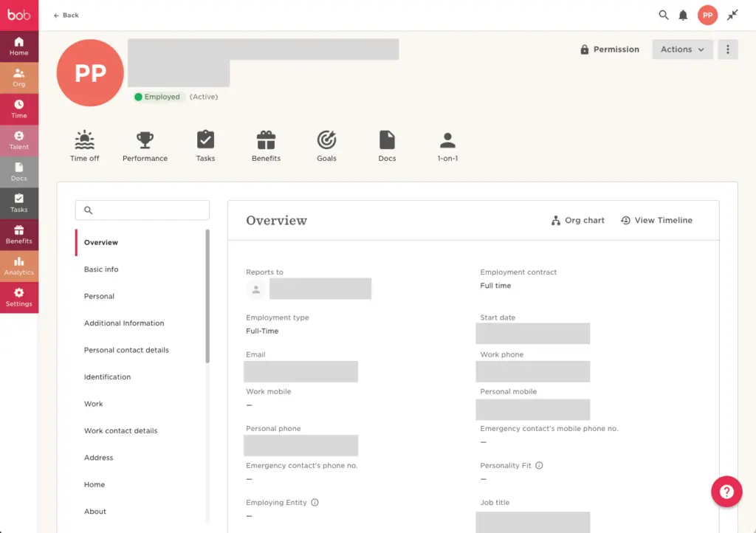Select the Home section in list
The height and width of the screenshot is (533, 756).
click(141, 485)
